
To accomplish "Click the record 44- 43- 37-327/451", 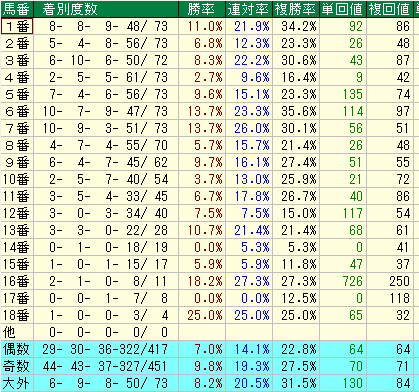I will 105,366.
